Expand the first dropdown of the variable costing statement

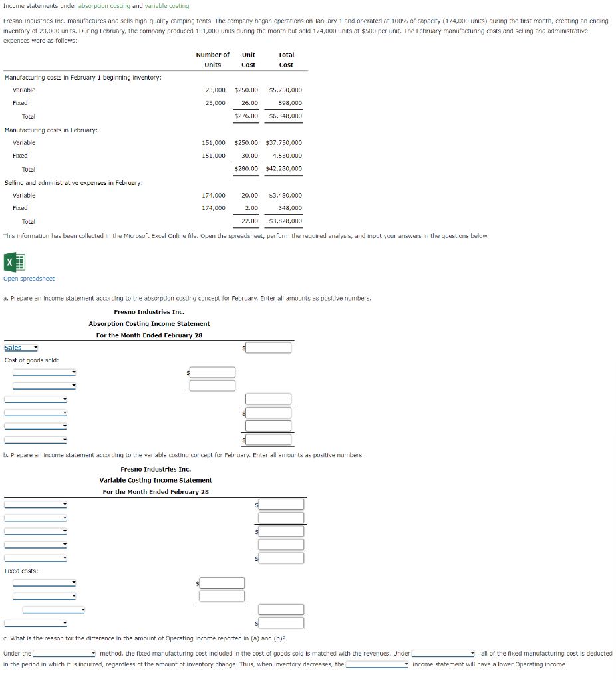point(35,504)
